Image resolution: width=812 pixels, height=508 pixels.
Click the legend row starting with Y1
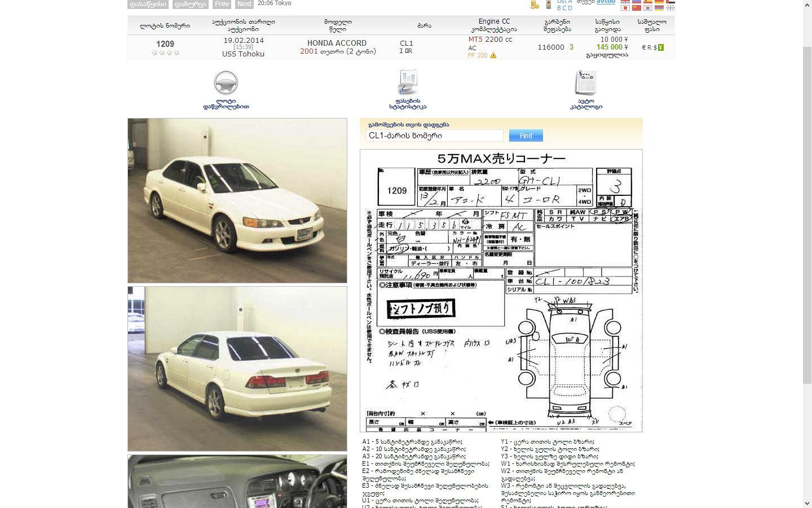(548, 442)
